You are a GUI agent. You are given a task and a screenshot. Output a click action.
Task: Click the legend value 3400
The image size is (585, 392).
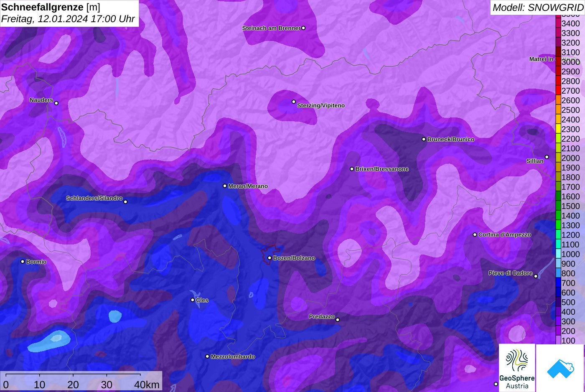[571, 23]
